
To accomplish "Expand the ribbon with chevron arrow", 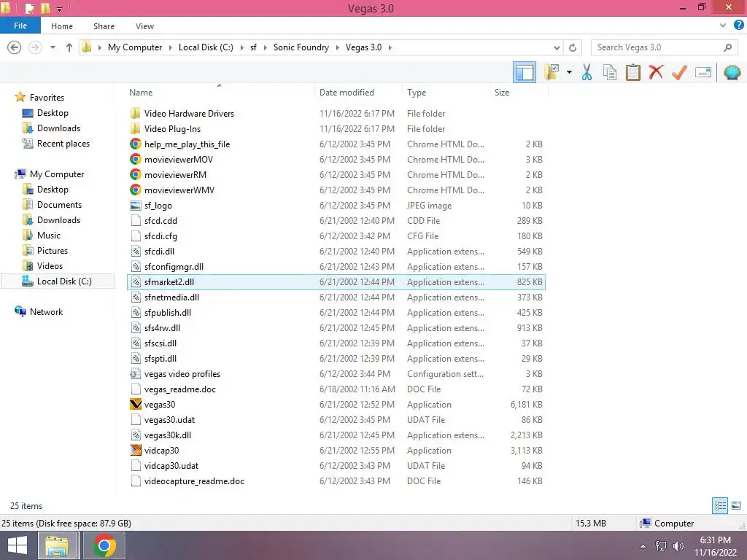I will [723, 26].
